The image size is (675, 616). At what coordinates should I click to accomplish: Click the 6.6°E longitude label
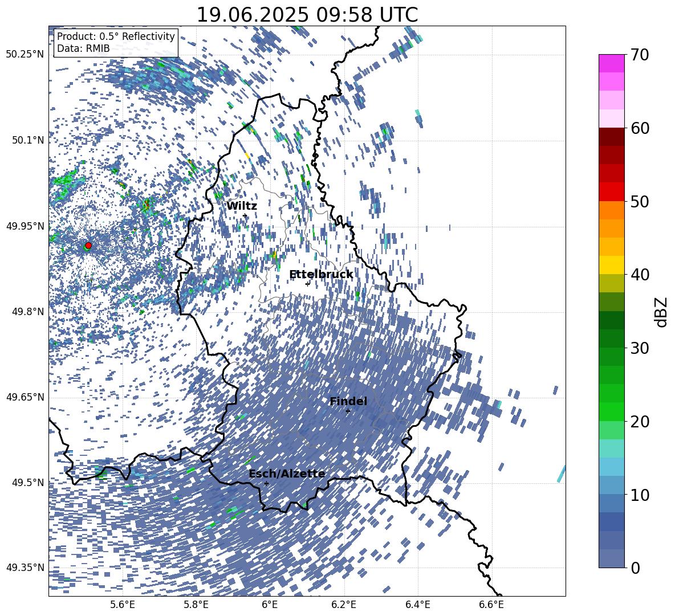tap(491, 605)
